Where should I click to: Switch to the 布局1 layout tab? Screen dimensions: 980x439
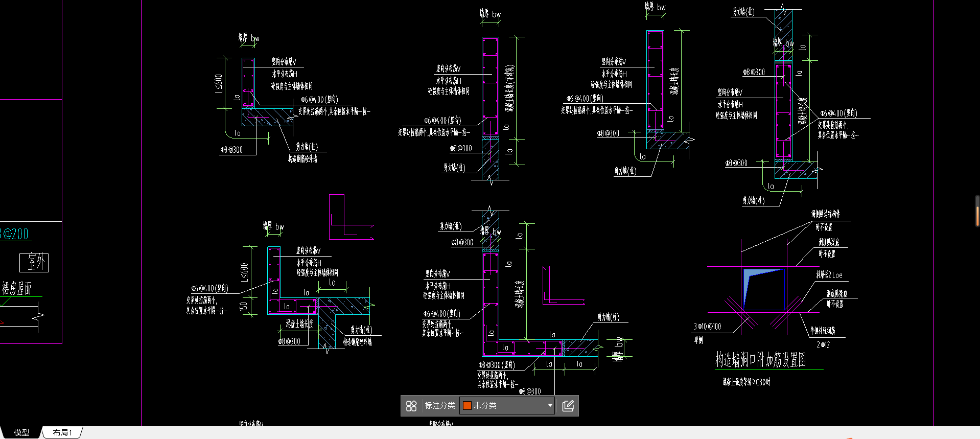click(x=62, y=432)
